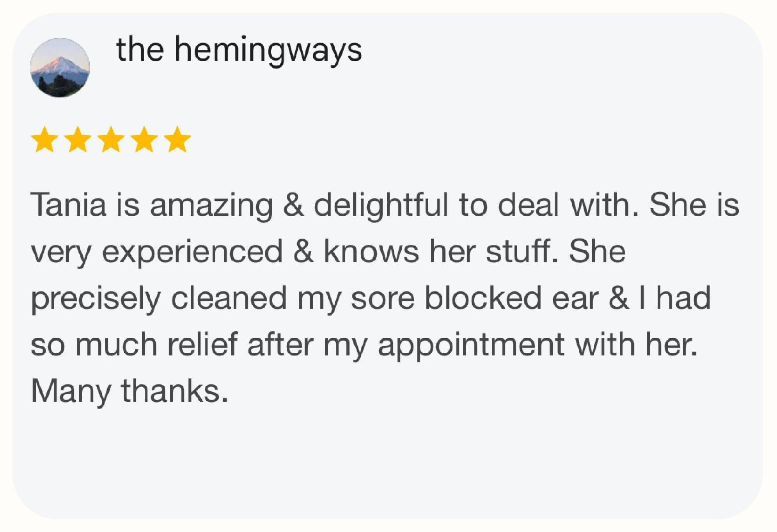
Task: Open the hemingways reviewer profile name
Action: tap(239, 50)
